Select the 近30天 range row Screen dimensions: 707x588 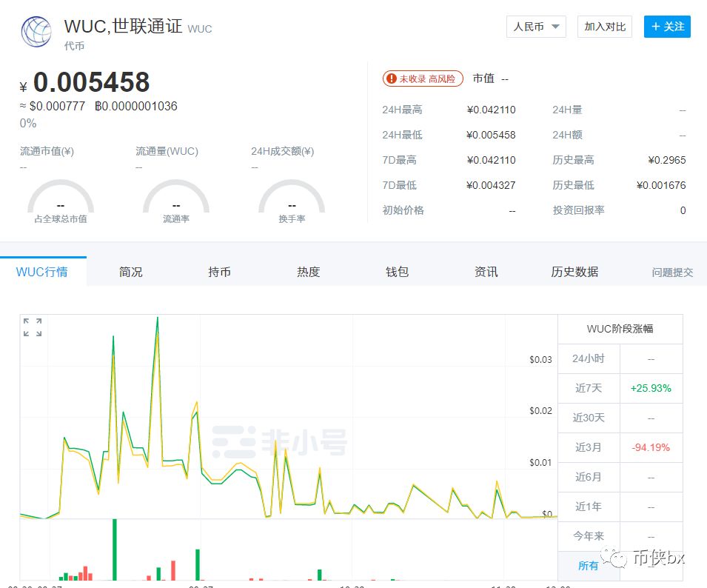(x=620, y=418)
